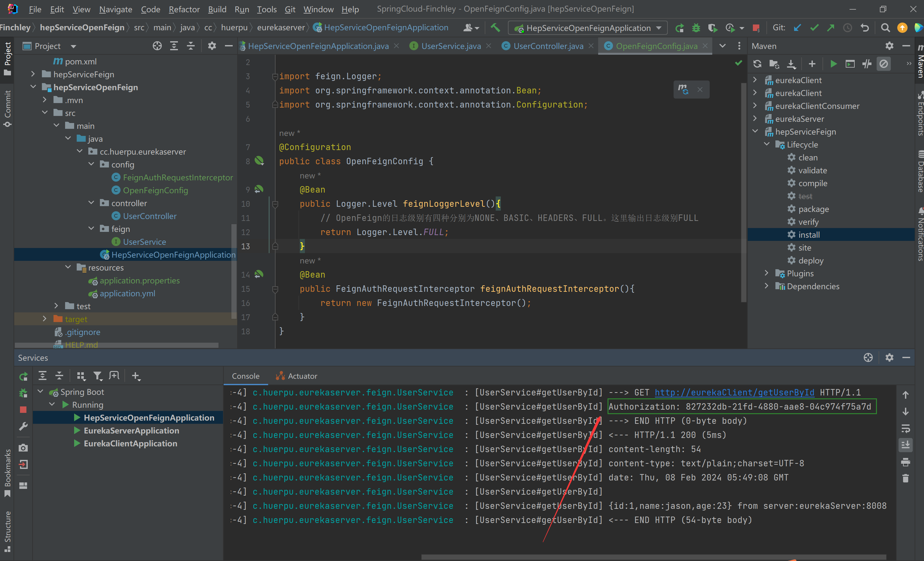
Task: Toggle Maven offline mode
Action: pos(867,64)
